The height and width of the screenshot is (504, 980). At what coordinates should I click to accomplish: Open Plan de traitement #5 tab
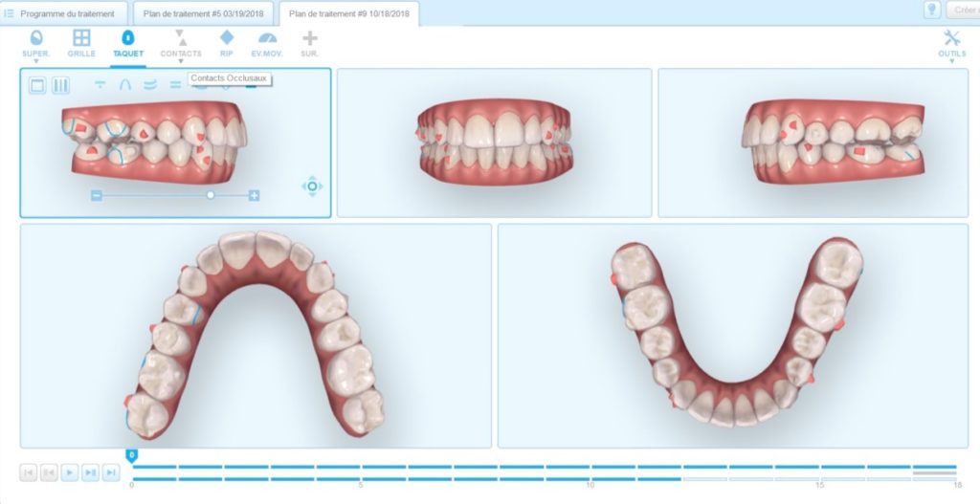[203, 13]
